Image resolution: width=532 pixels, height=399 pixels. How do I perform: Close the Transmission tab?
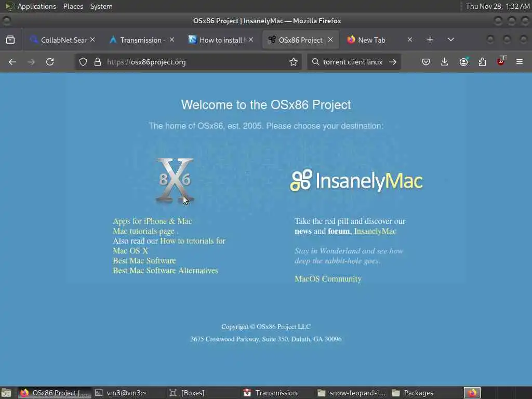[171, 39]
